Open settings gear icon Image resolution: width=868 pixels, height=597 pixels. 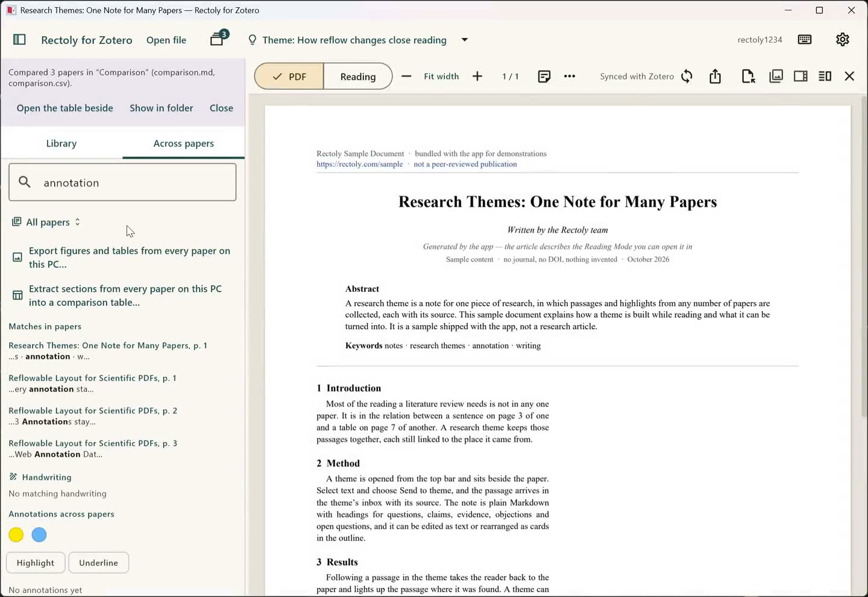[842, 40]
